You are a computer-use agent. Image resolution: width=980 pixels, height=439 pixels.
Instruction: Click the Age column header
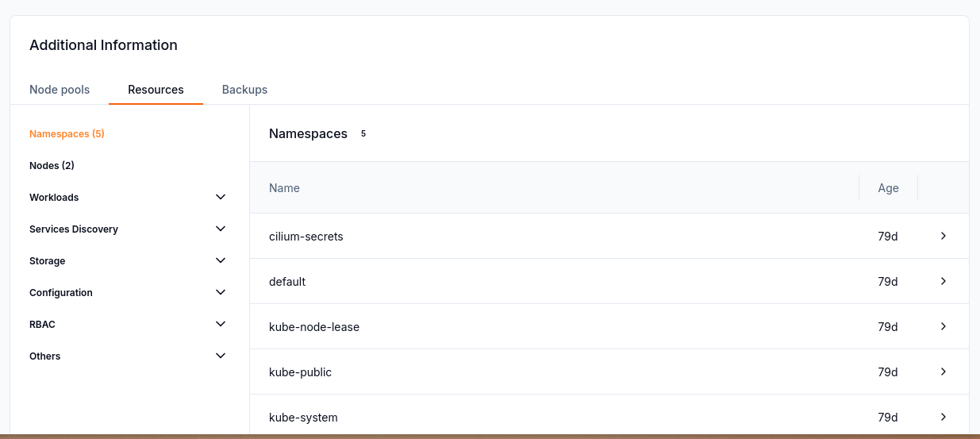click(888, 188)
